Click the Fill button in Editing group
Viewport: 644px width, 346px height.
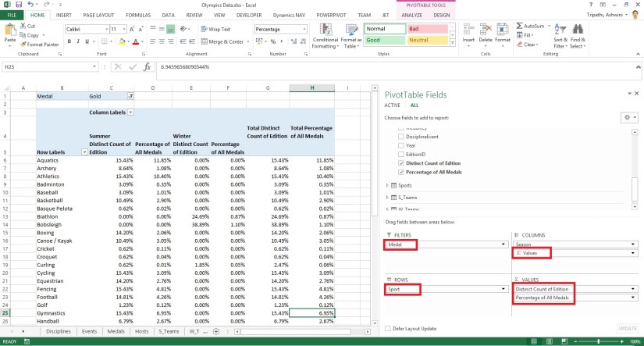point(525,35)
